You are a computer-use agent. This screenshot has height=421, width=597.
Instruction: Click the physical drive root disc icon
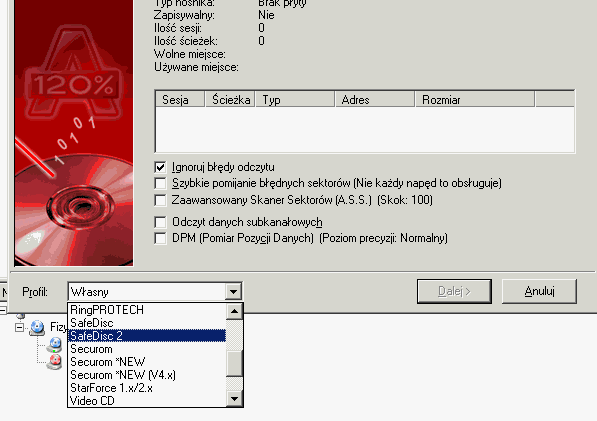37,327
